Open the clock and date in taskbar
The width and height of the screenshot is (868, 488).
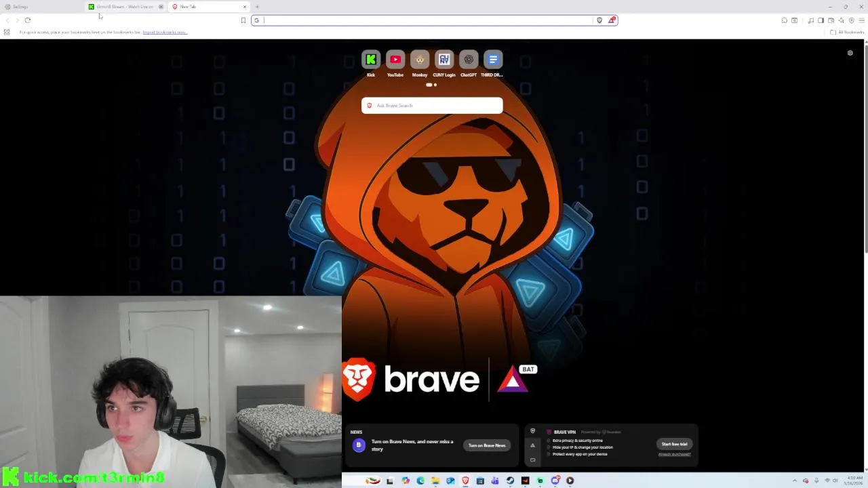click(854, 481)
